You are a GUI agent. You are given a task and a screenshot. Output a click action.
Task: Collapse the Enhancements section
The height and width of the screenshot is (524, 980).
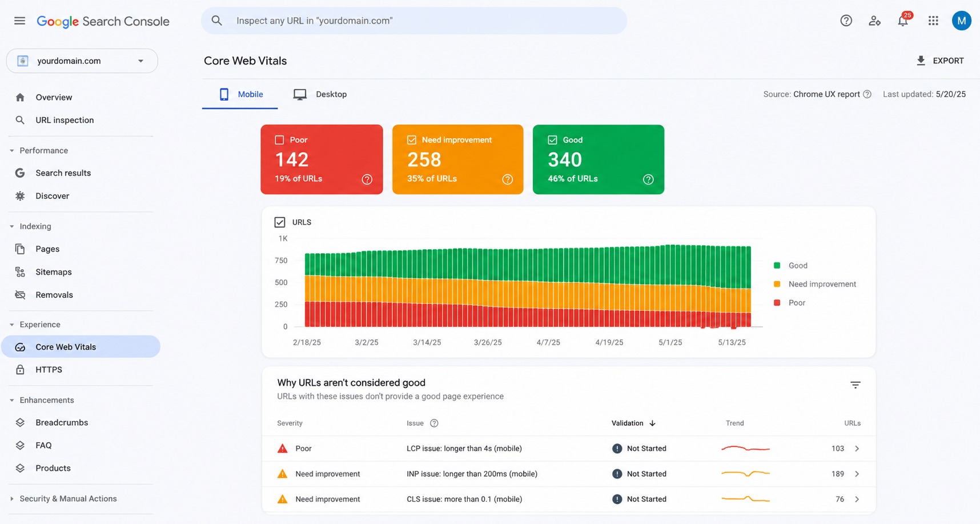(x=12, y=401)
